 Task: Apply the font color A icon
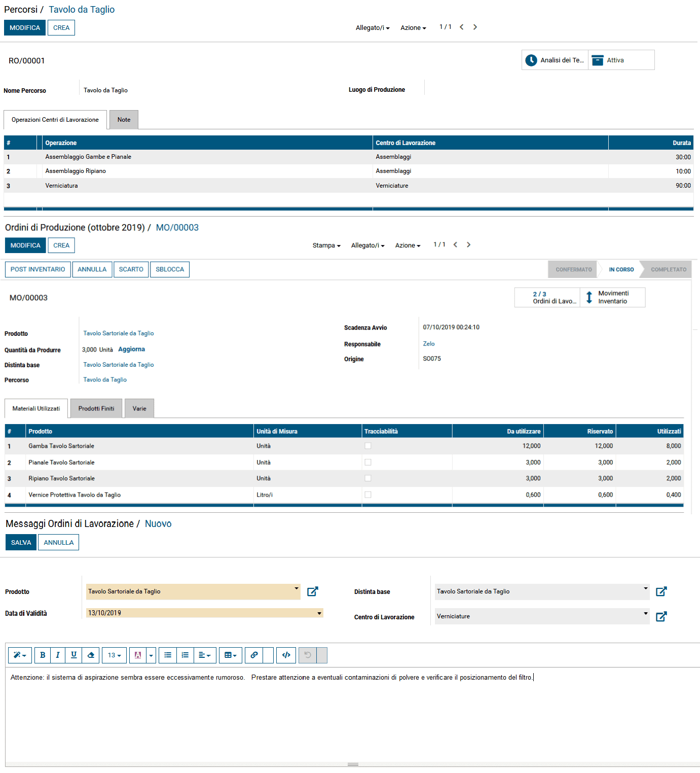pos(138,655)
